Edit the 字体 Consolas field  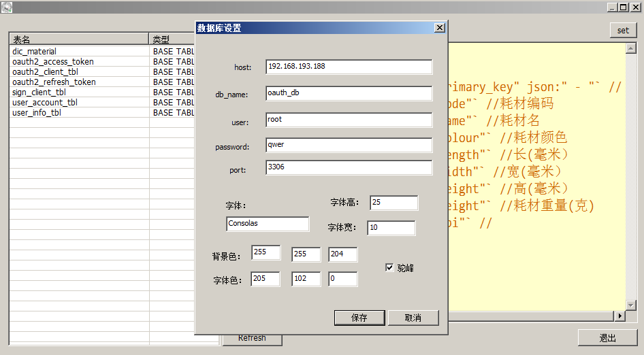pos(268,224)
